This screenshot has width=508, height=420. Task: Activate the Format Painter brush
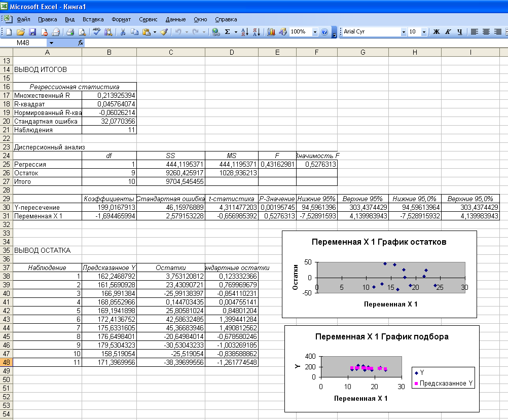[164, 32]
